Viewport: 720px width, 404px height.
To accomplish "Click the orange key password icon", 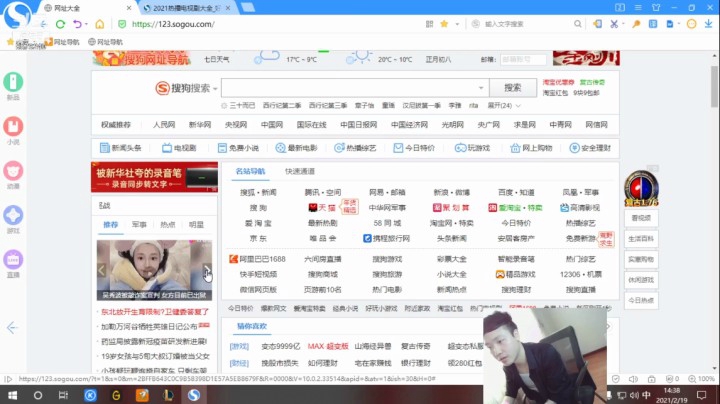I will 636,24.
